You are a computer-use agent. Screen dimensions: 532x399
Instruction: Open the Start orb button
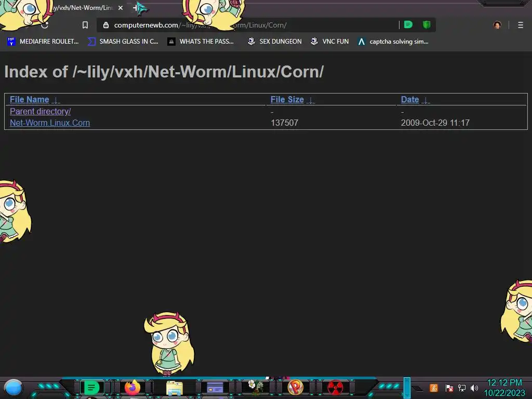coord(14,388)
